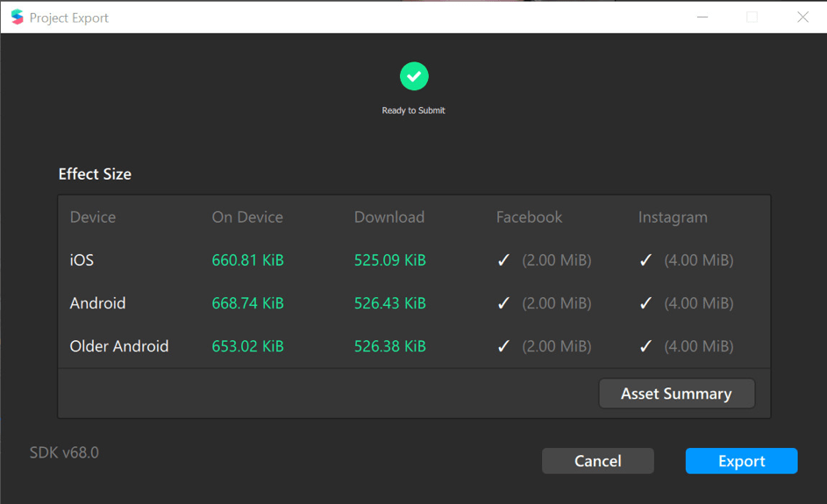Click the Spark AR logo in title bar
827x504 pixels.
point(18,17)
